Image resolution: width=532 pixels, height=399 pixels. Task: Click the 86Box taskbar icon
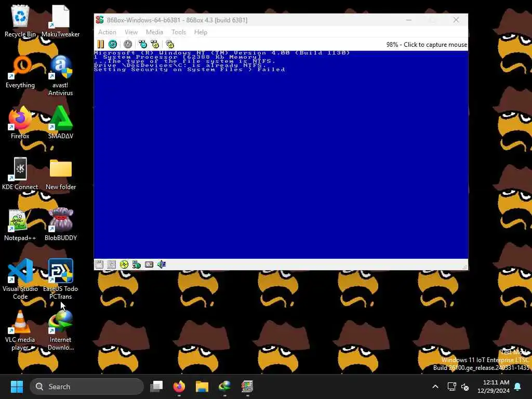(x=247, y=387)
